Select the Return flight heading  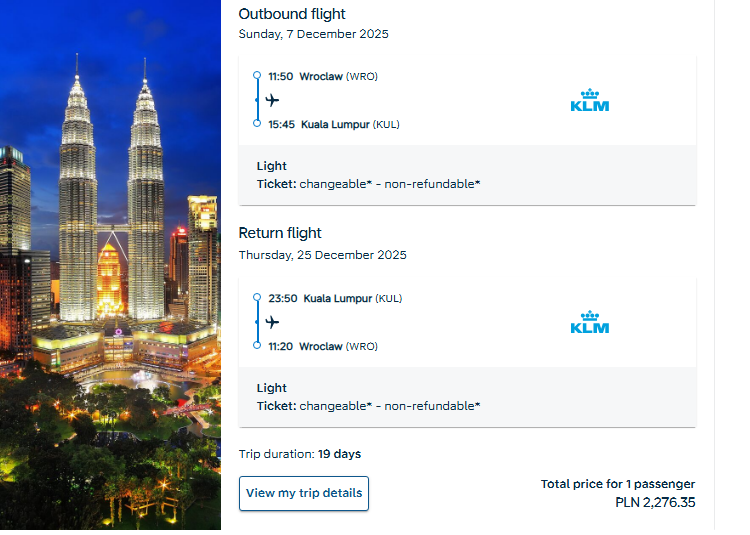click(280, 233)
